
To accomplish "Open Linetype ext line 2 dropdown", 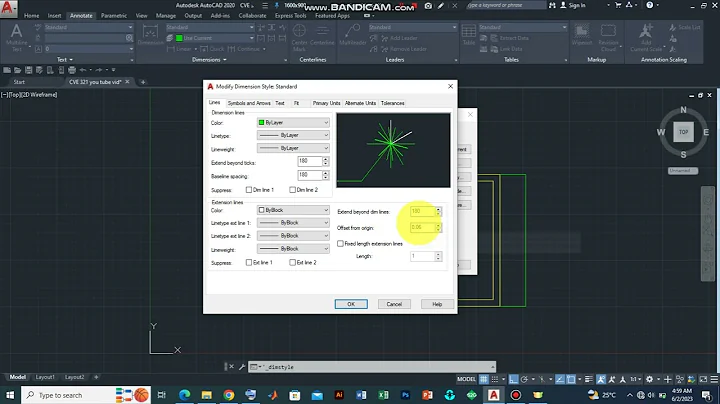I will coord(293,236).
